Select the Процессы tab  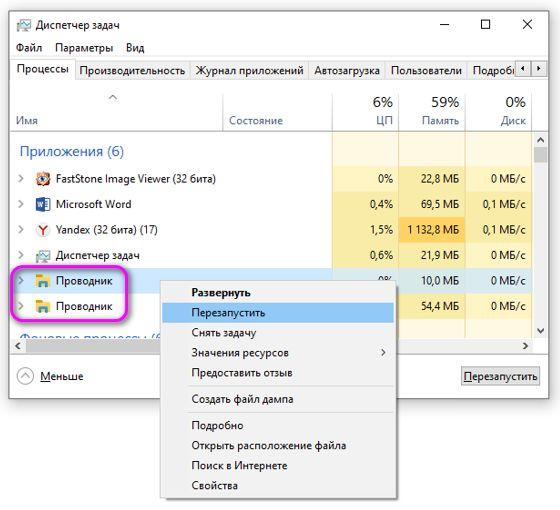(x=42, y=69)
